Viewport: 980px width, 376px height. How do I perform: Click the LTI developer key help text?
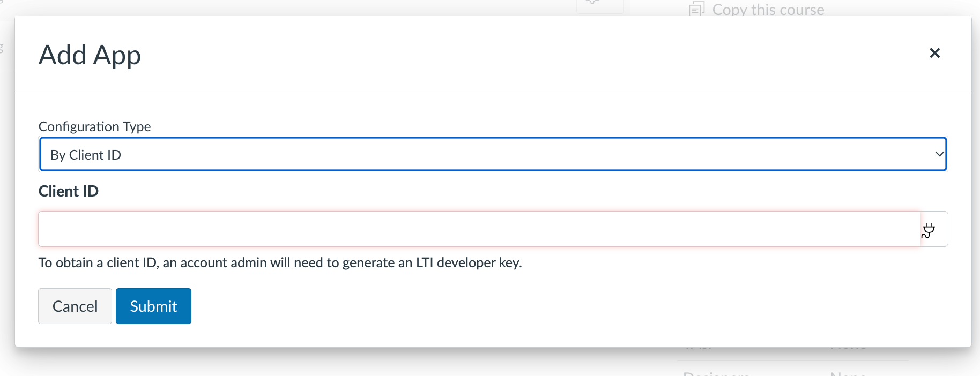point(280,262)
